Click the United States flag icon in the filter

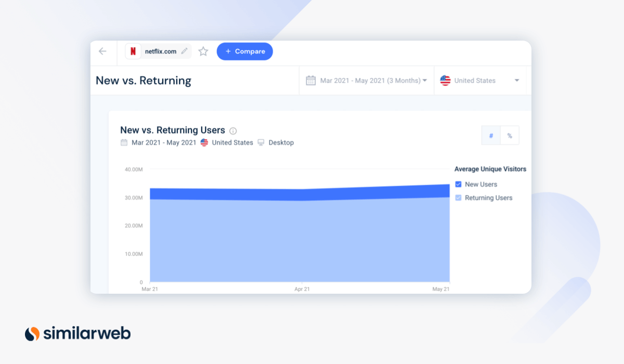click(446, 80)
